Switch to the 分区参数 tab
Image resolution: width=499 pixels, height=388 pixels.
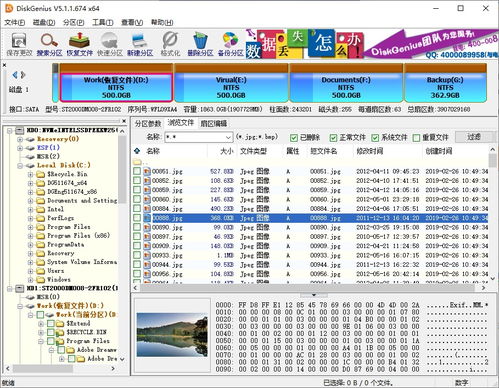[148, 124]
